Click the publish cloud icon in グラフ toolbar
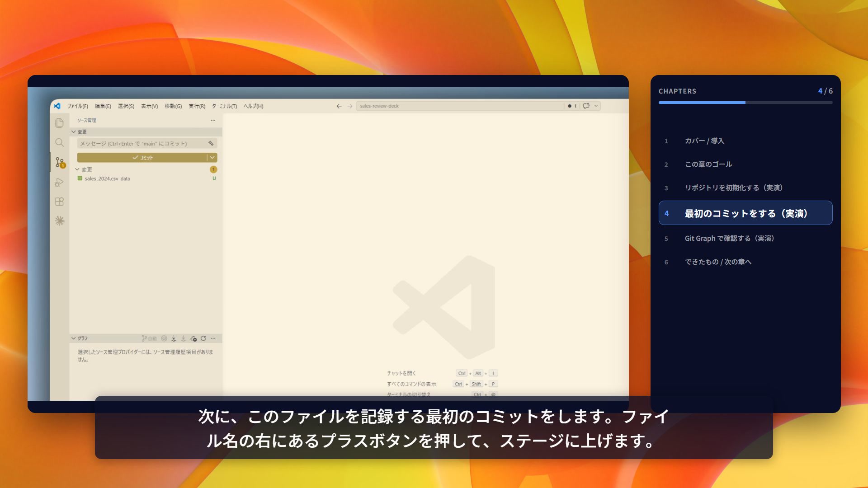Viewport: 868px width, 488px height. (193, 338)
